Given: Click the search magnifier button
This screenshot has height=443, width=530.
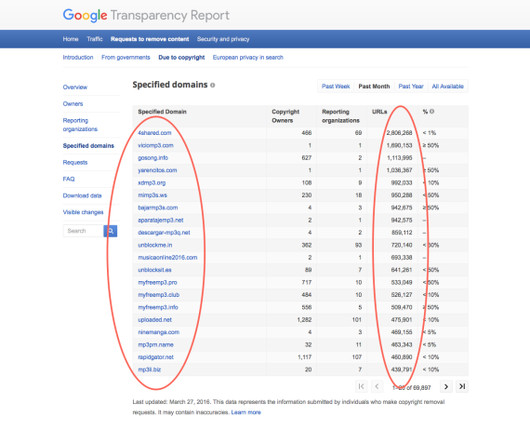Looking at the screenshot, I should [x=111, y=231].
